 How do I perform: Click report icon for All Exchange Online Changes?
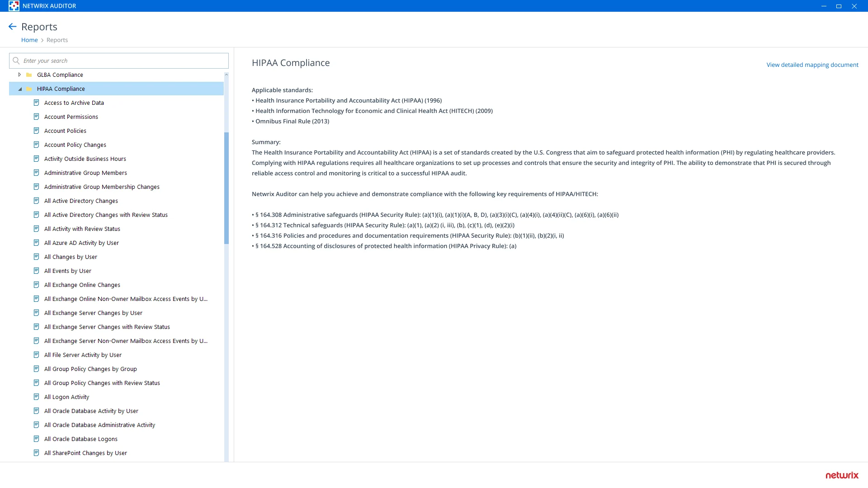[37, 285]
